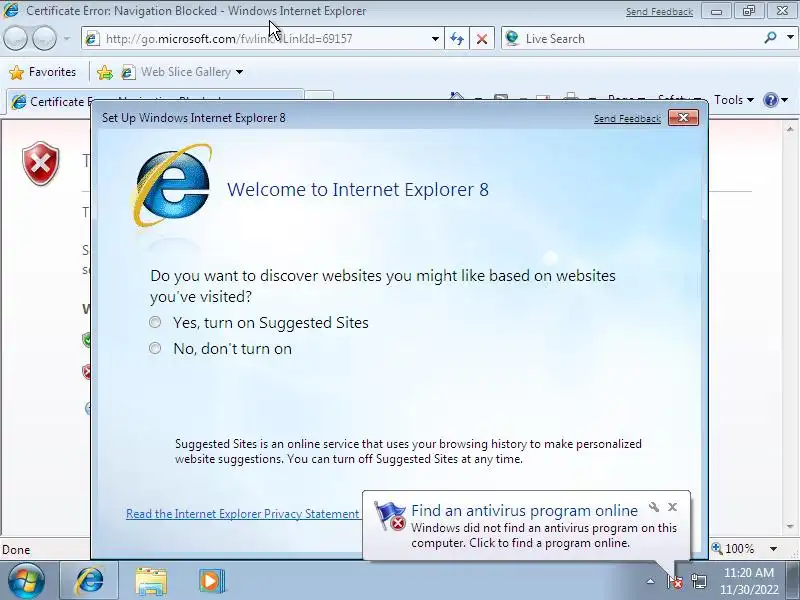Open the recent pages dropdown arrow
Screen dimensions: 800x600
tap(67, 39)
